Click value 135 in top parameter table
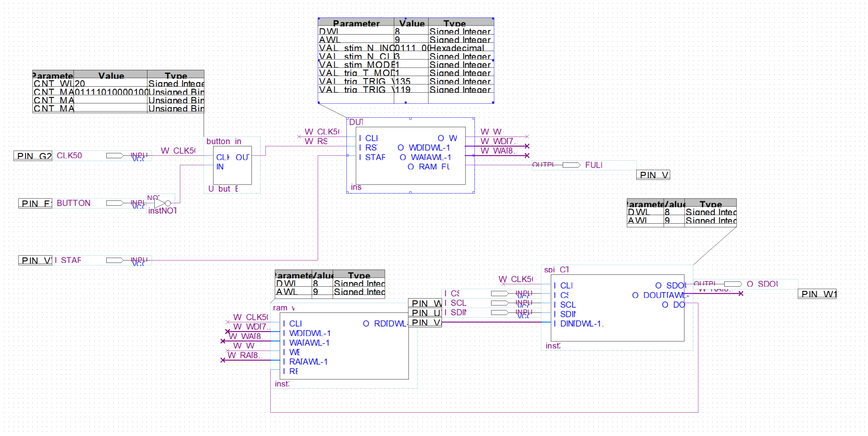 tap(411, 82)
